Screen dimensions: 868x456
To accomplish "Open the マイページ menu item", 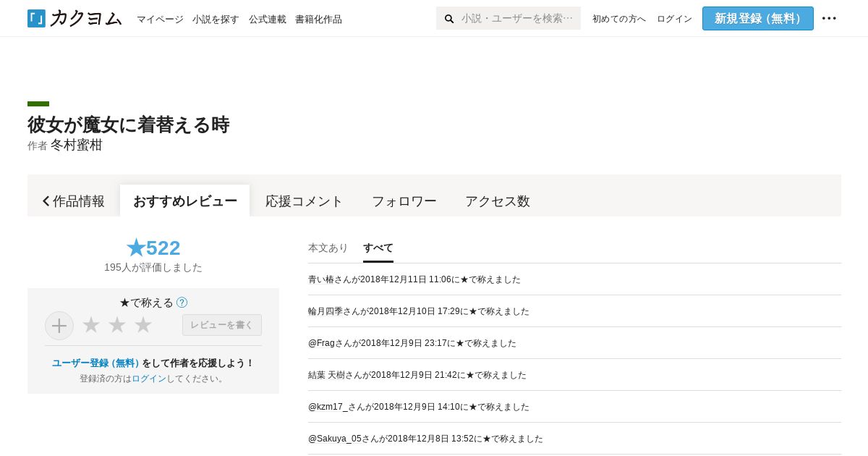I will coord(160,19).
